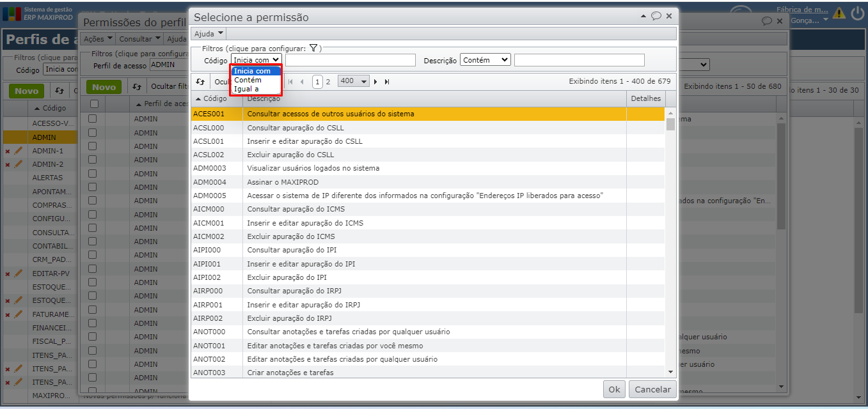The image size is (868, 409).
Task: Click Novo button in Permissões do perfil
Action: click(104, 87)
